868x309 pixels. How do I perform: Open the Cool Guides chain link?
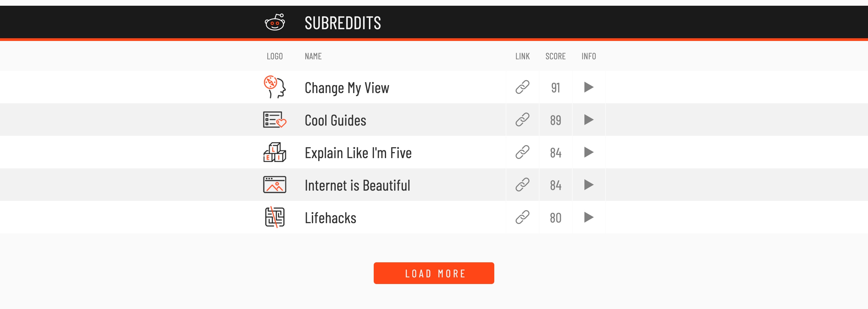(522, 120)
